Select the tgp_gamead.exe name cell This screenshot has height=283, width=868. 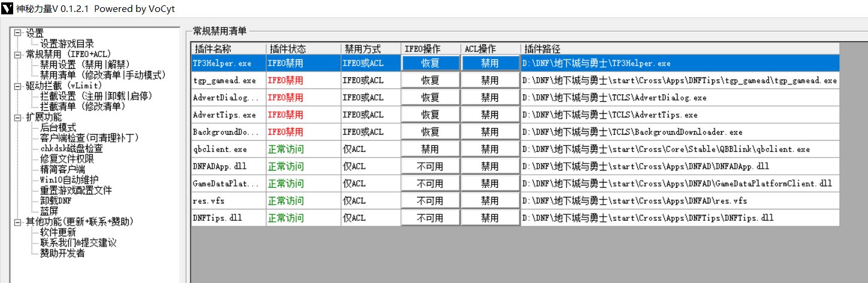click(229, 80)
